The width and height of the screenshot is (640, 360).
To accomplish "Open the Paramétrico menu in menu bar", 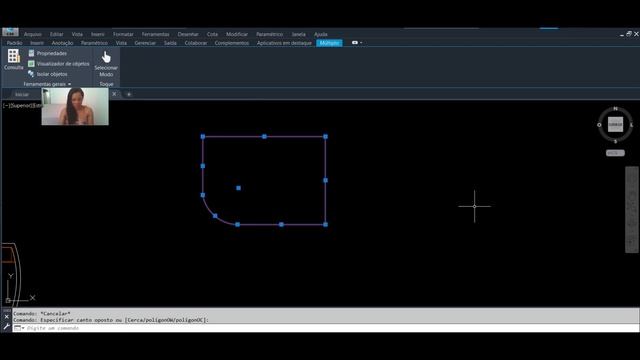I will [269, 34].
